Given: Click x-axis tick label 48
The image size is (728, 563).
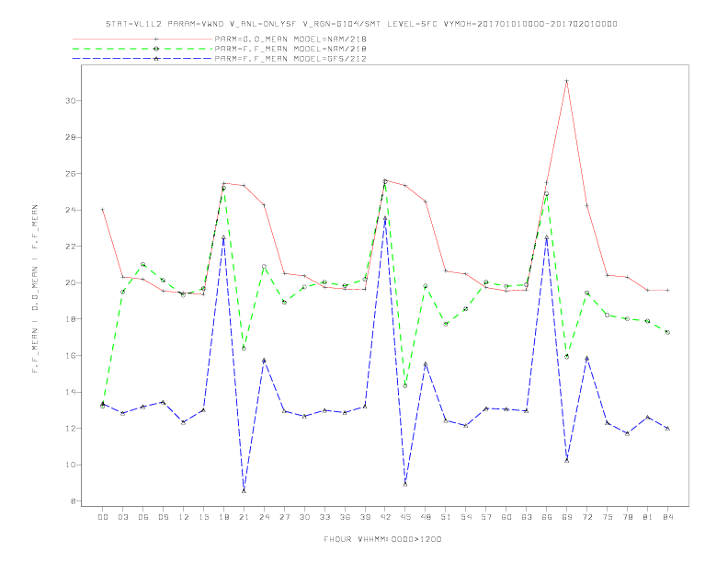Looking at the screenshot, I should [x=426, y=517].
